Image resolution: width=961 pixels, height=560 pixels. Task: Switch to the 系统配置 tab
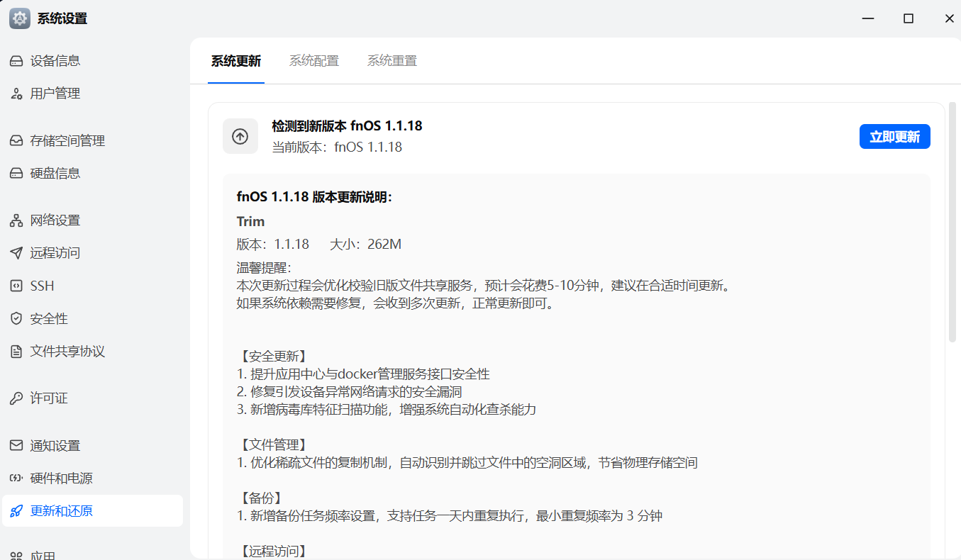tap(314, 61)
